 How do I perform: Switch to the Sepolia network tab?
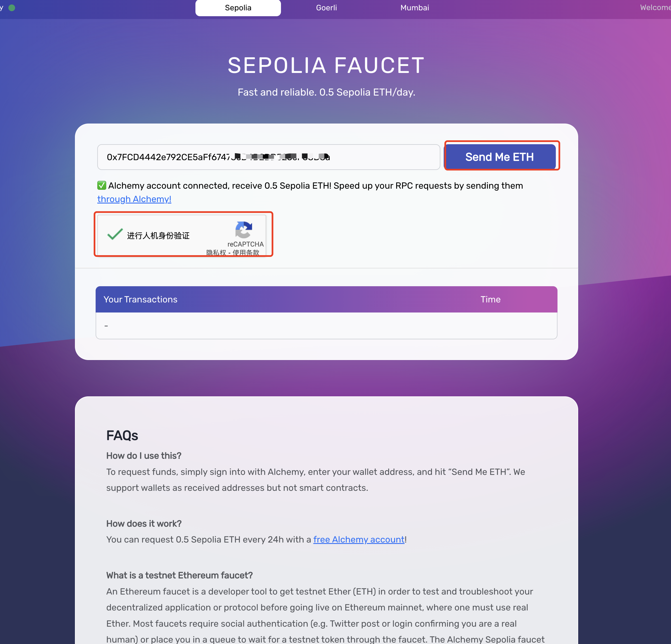[238, 8]
